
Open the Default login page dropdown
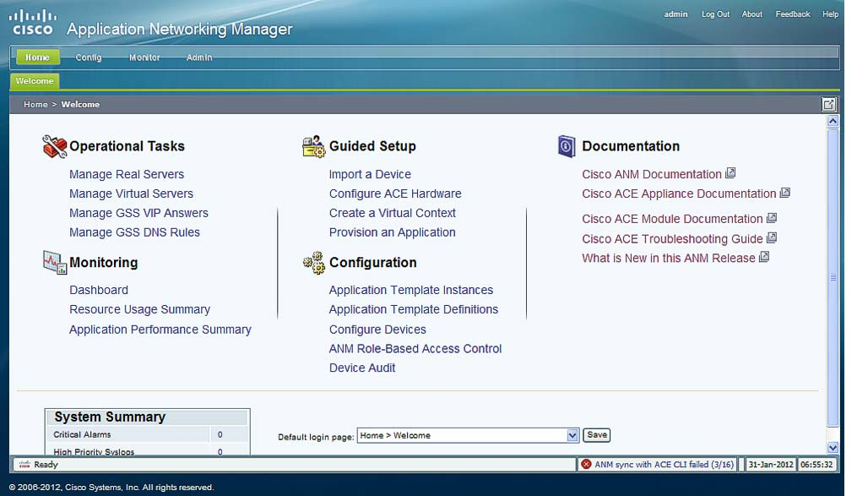[x=572, y=435]
